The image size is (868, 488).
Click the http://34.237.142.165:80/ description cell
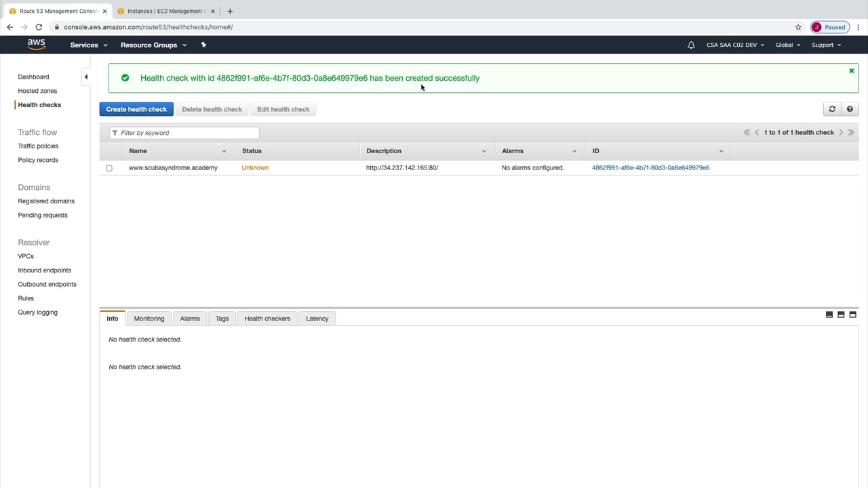coord(402,167)
